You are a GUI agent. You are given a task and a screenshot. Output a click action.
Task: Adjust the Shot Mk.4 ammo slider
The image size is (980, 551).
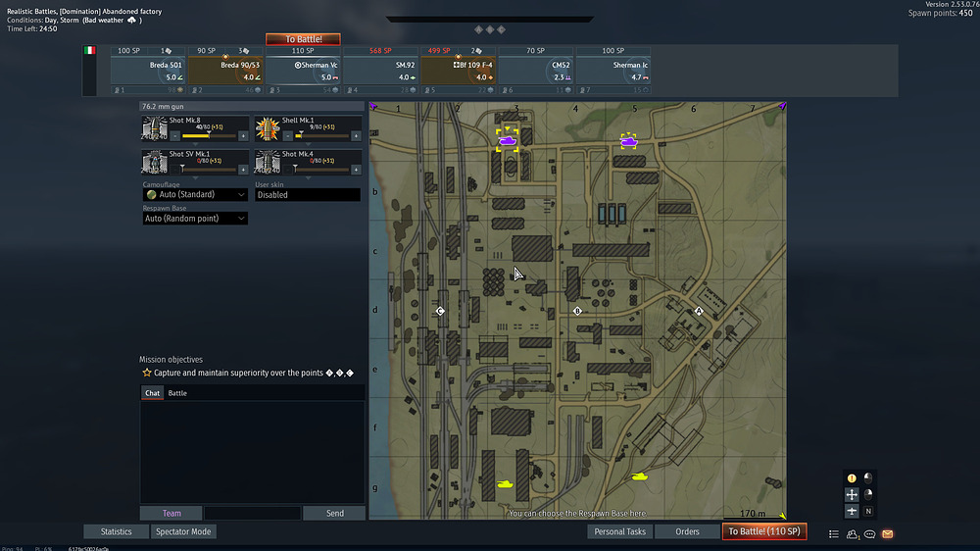click(x=321, y=170)
